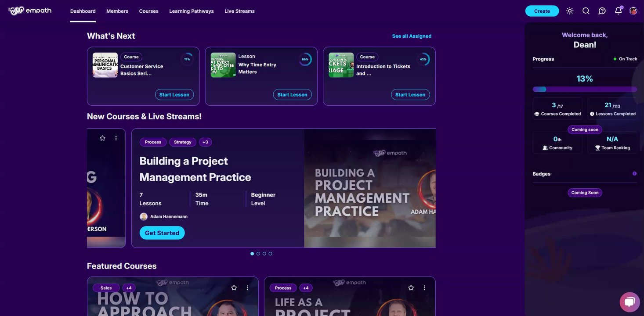Viewport: 644px width, 316px height.
Task: Click the Coming Soon badge under Badges
Action: (585, 193)
